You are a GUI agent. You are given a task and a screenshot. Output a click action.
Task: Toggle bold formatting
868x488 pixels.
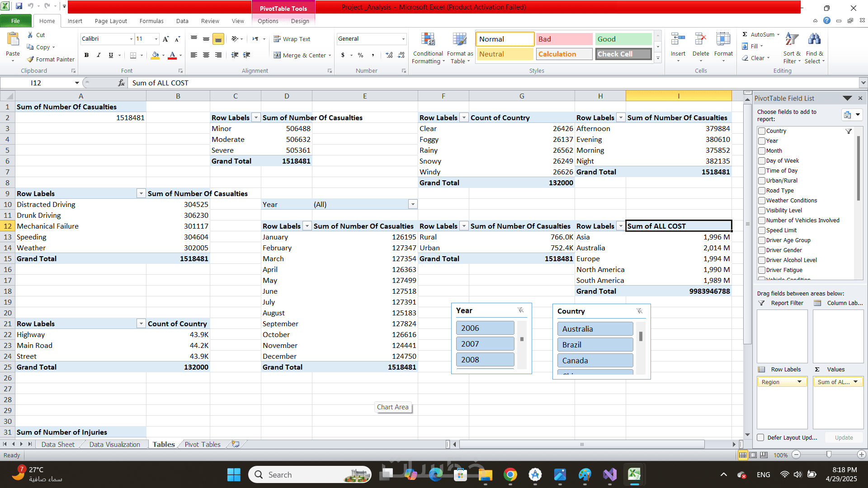pos(86,55)
